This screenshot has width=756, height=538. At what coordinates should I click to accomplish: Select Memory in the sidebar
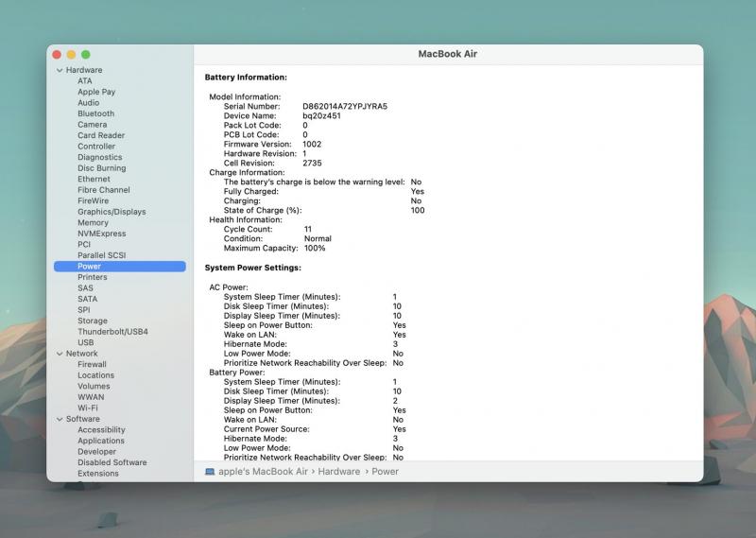tap(93, 223)
